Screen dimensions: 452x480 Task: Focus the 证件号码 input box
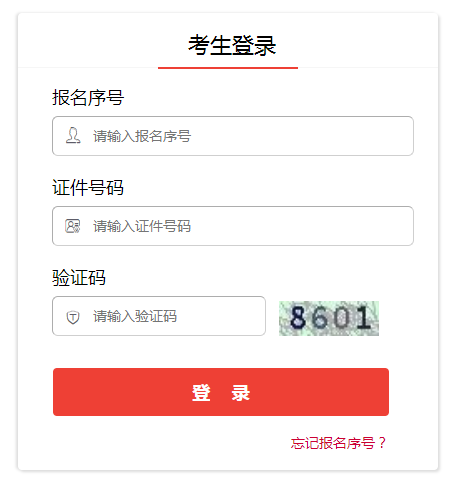tap(233, 226)
